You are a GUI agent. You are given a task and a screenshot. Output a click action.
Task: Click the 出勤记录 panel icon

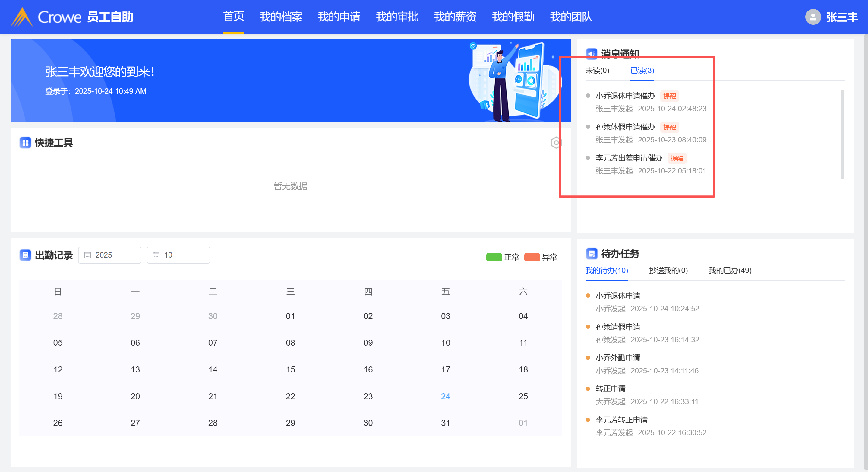click(25, 255)
